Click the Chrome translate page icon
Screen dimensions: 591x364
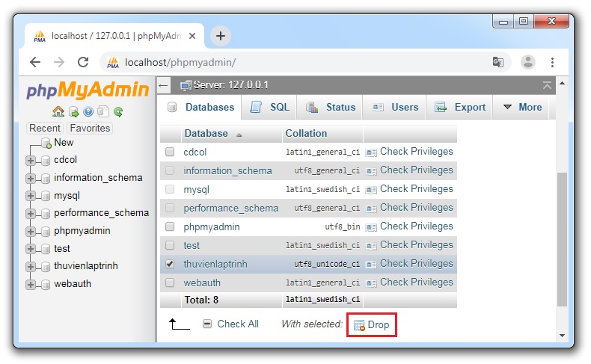click(x=497, y=62)
